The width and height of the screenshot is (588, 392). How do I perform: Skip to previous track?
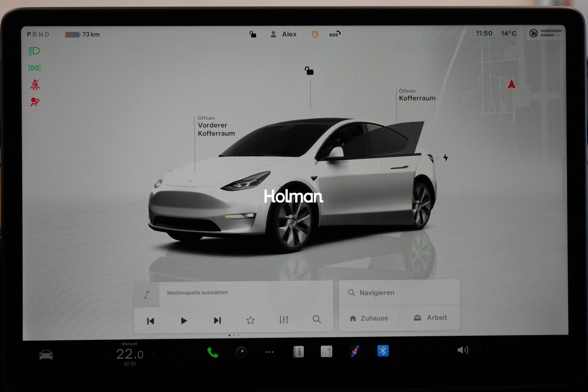(x=150, y=321)
